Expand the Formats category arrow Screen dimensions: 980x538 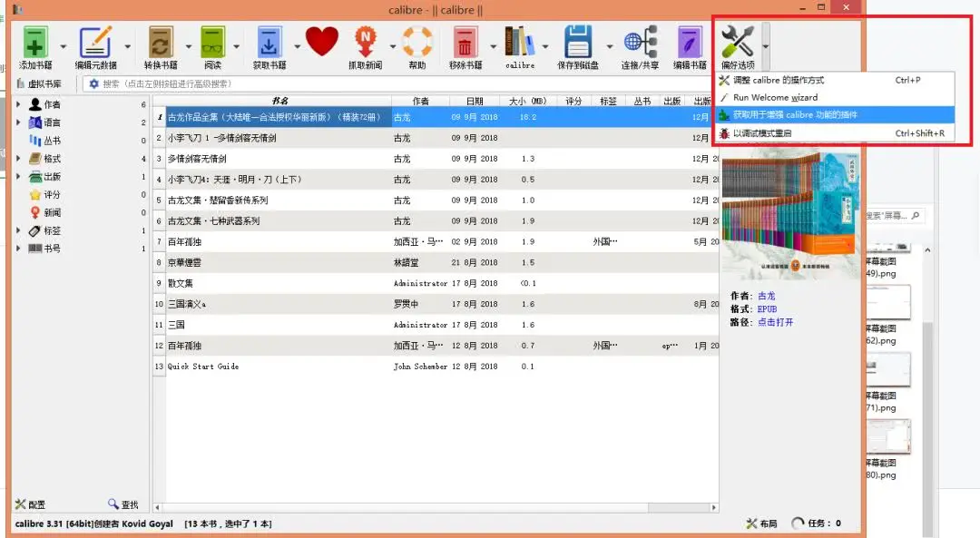(18, 159)
